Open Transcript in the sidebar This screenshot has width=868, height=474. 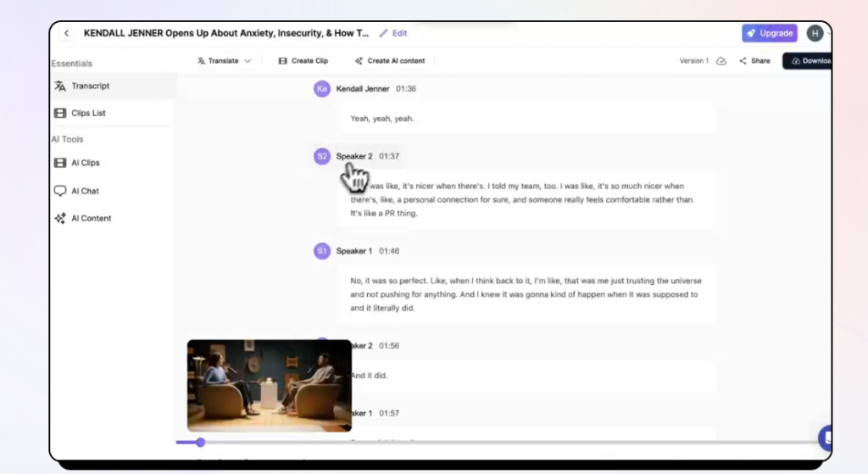click(x=113, y=86)
